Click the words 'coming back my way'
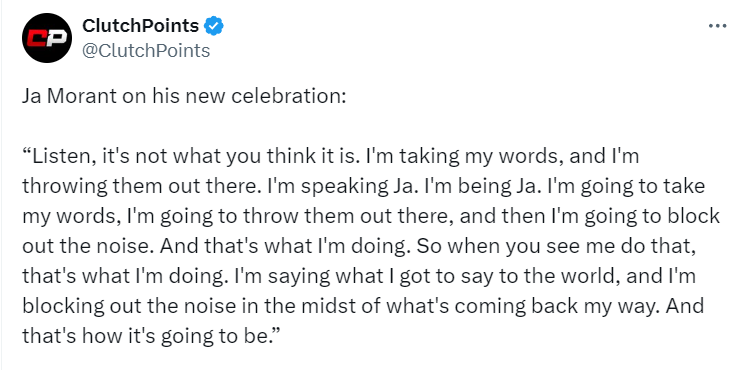The width and height of the screenshot is (744, 370). (555, 306)
